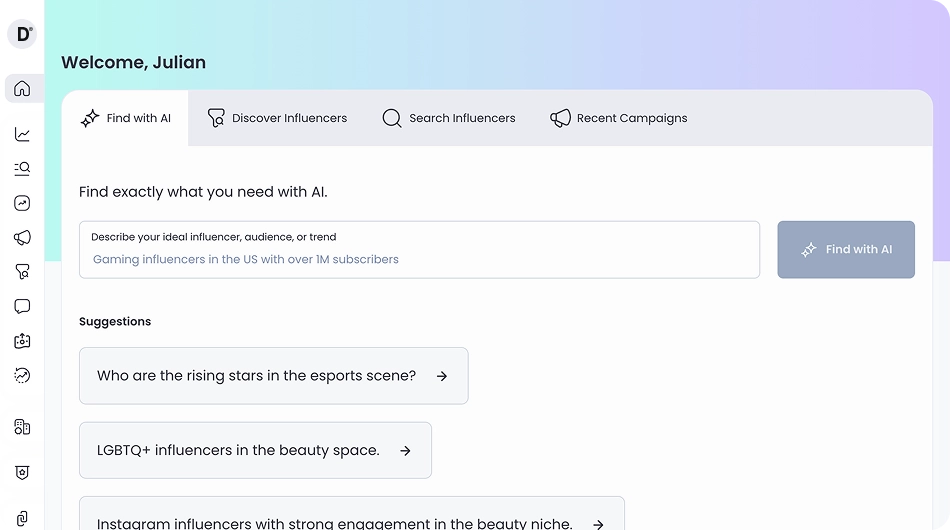
Task: Pick the Instagram beauty niche engagement suggestion
Action: tap(335, 523)
